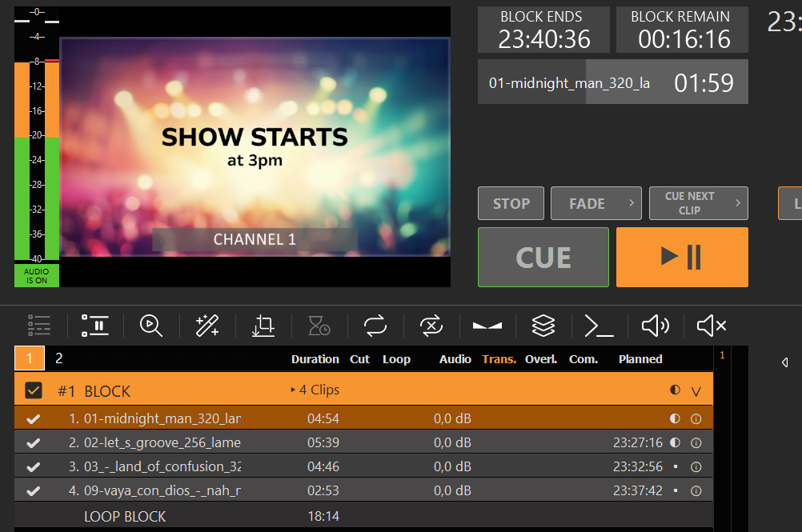802x532 pixels.
Task: Collapse block using the right chevron
Action: pos(696,391)
